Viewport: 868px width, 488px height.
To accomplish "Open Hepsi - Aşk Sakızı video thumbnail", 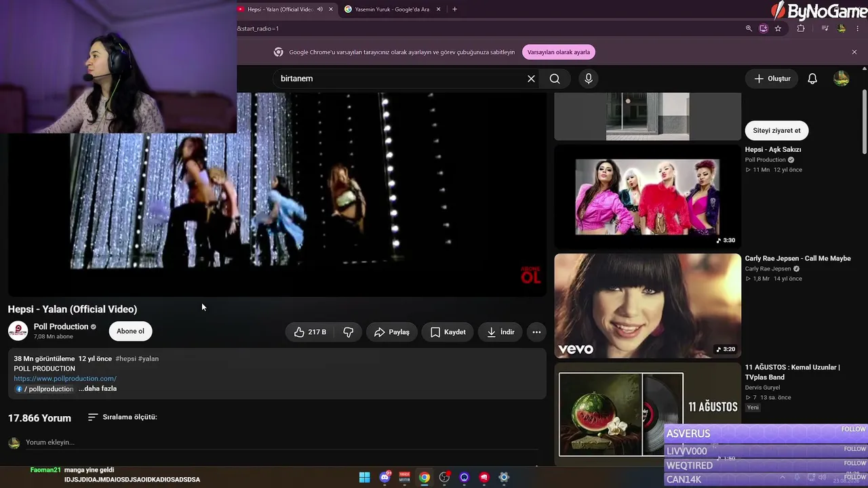I will coord(648,197).
